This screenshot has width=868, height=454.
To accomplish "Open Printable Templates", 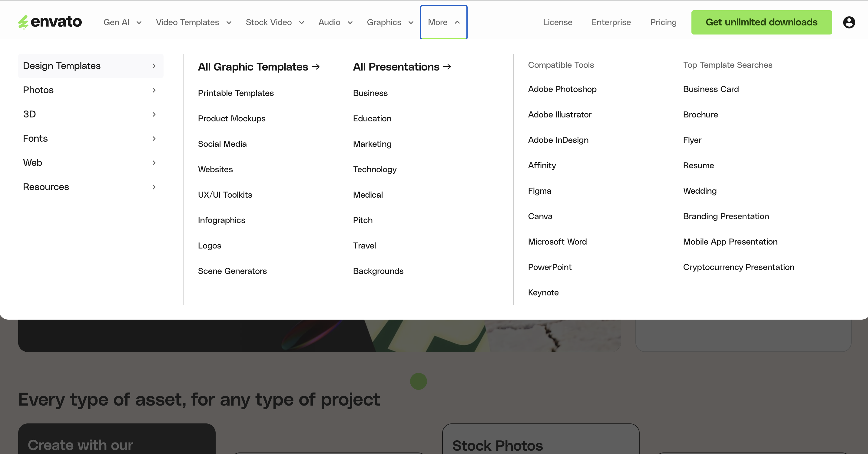I will 236,93.
